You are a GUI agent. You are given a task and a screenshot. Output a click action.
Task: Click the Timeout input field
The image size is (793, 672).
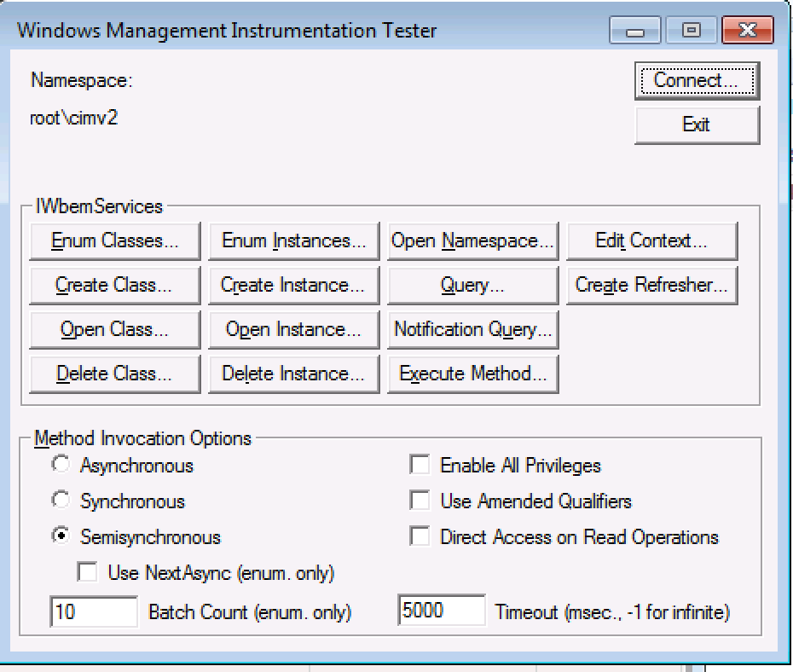pos(442,611)
